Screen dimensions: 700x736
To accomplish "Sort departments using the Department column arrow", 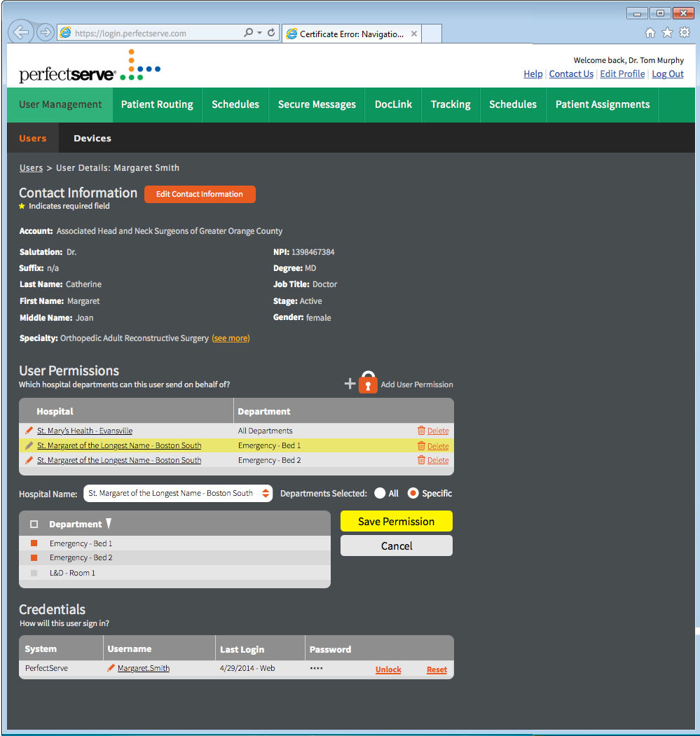I will pos(109,523).
